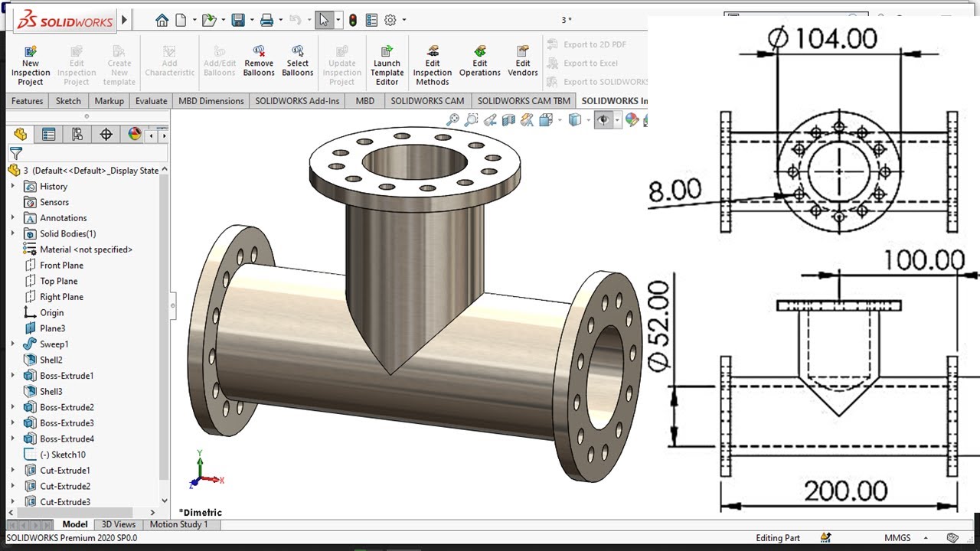Expand the Solid Bodies(1) folder
The width and height of the screenshot is (980, 551).
point(12,234)
